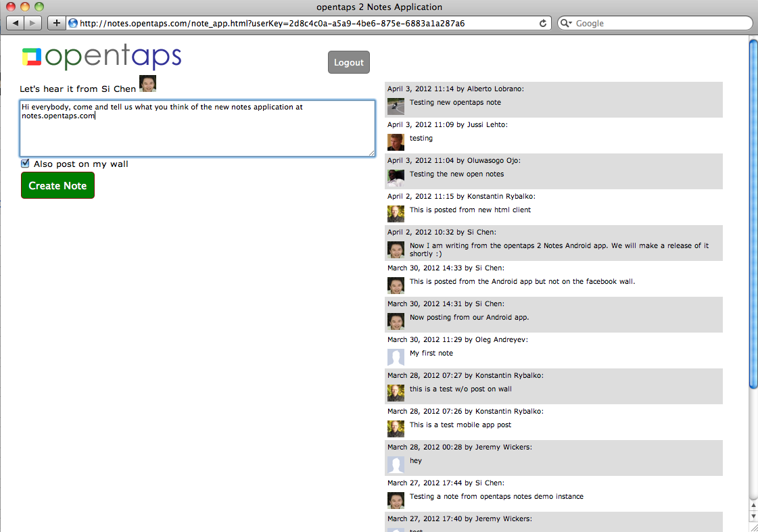Click placeholder avatar next to 'hey'
Screen dimensions: 758x532
coord(396,464)
